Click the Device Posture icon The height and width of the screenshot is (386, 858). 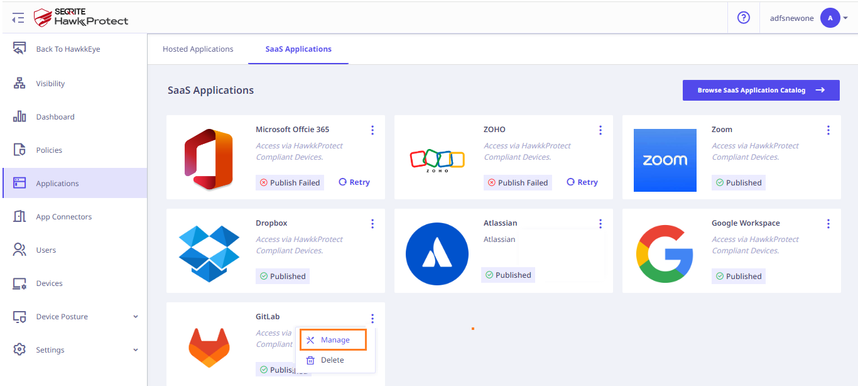click(19, 316)
